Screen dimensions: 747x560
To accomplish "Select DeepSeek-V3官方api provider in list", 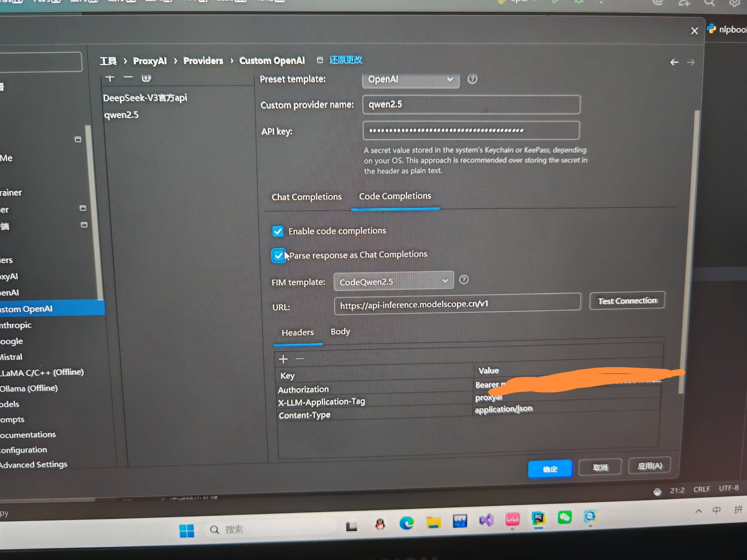I will click(x=145, y=98).
